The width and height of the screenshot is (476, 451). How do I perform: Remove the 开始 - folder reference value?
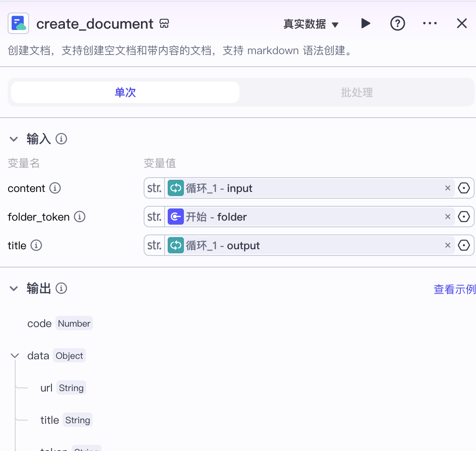pos(447,217)
